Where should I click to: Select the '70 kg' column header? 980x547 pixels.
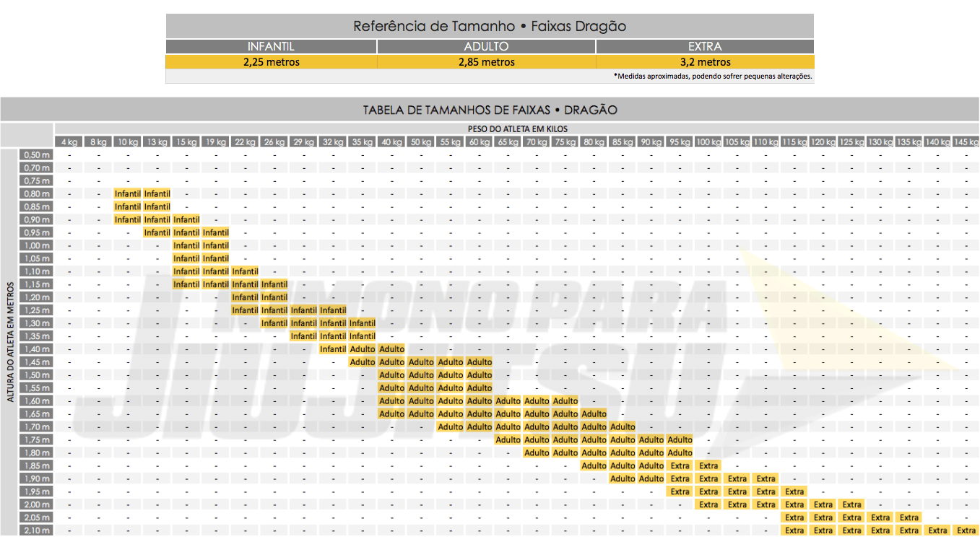[x=536, y=142]
